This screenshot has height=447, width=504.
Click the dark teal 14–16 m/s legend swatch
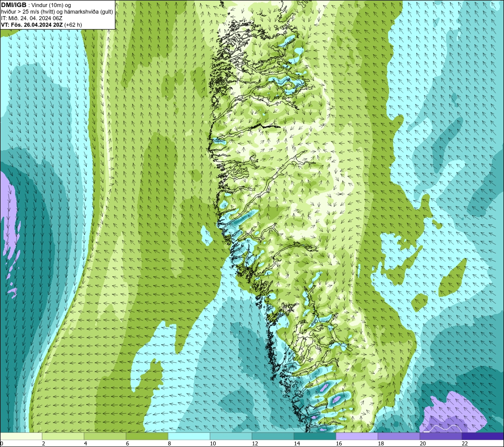point(315,436)
